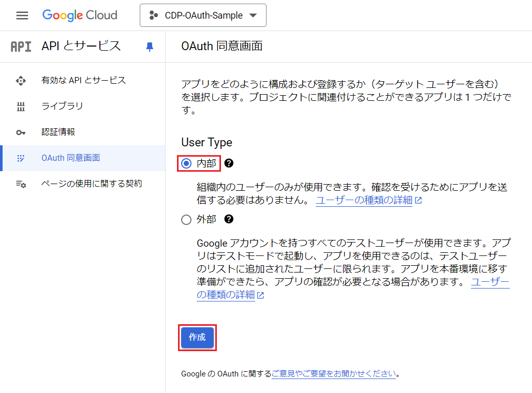This screenshot has width=532, height=393.
Task: Open the 有効な API とサービス menu item
Action: coord(83,81)
